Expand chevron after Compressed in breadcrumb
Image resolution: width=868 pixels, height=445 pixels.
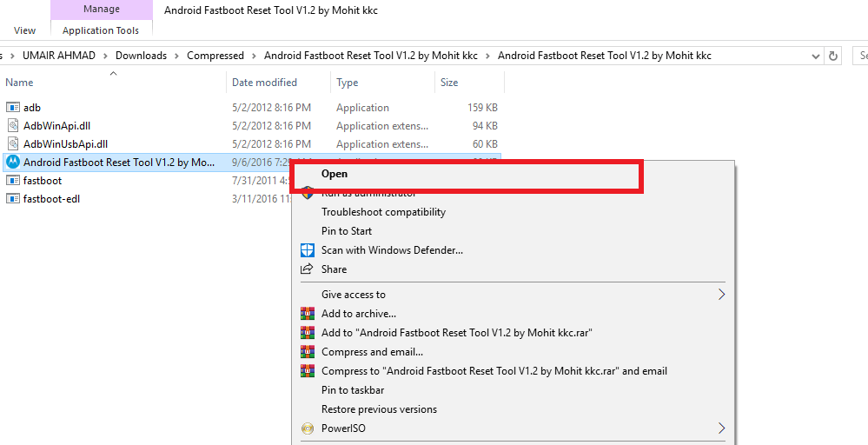click(254, 56)
